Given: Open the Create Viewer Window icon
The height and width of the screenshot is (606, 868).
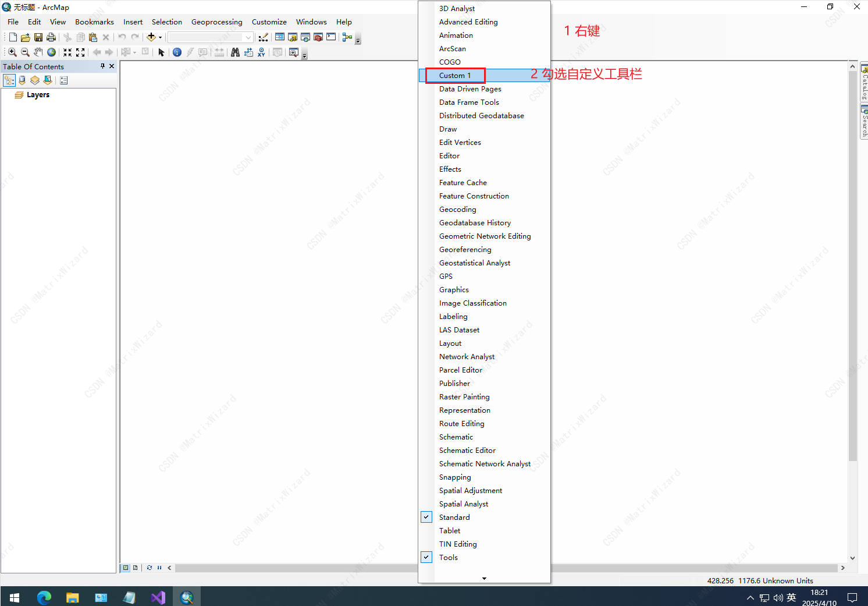Looking at the screenshot, I should pyautogui.click(x=294, y=52).
